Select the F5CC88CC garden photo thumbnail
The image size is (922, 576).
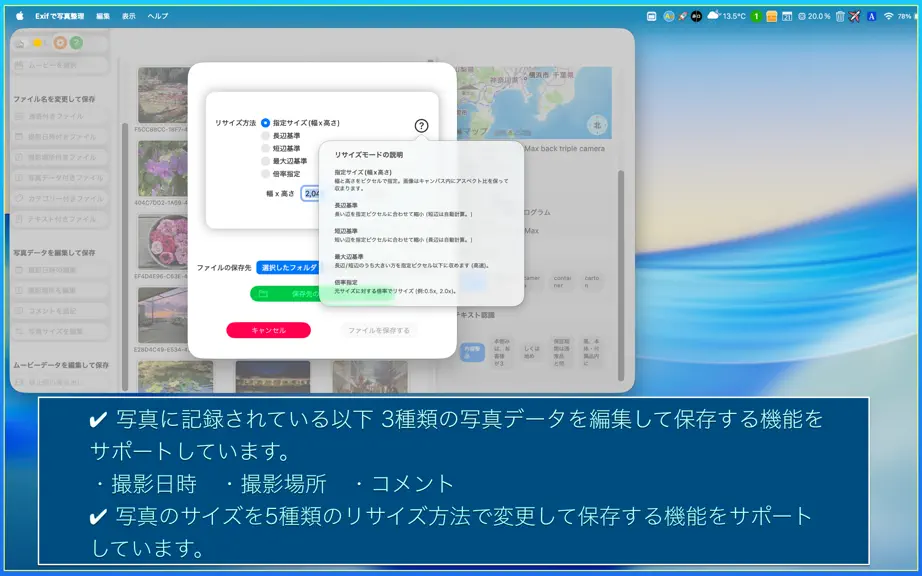pyautogui.click(x=163, y=95)
